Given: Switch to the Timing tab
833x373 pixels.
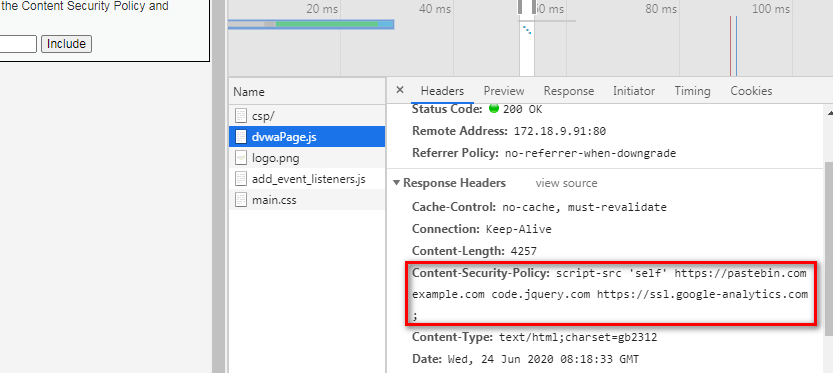Looking at the screenshot, I should click(692, 91).
